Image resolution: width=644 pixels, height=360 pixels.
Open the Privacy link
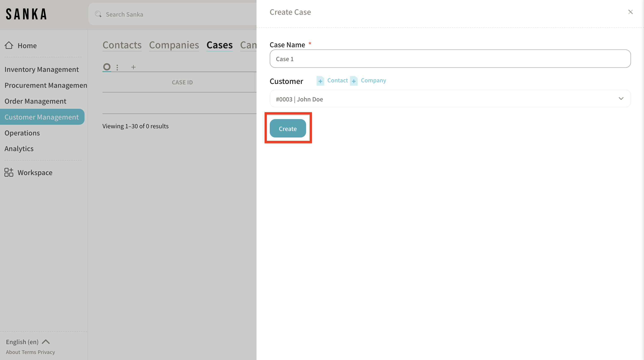point(46,352)
